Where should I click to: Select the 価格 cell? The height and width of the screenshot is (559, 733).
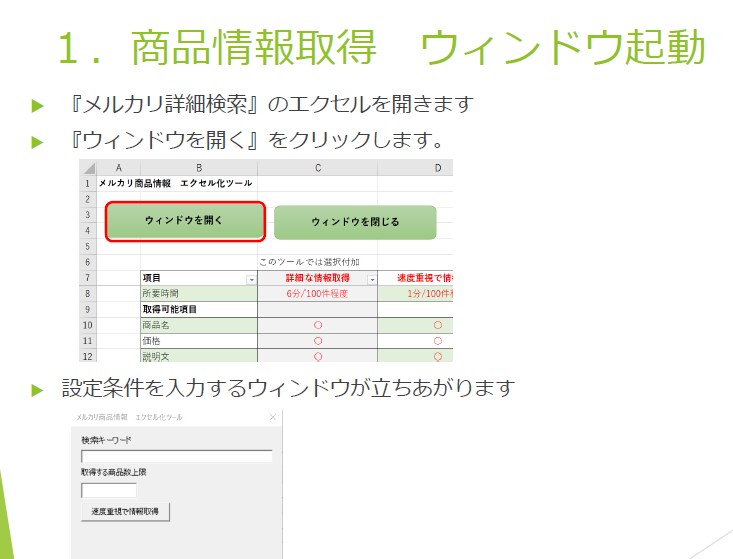click(x=199, y=341)
